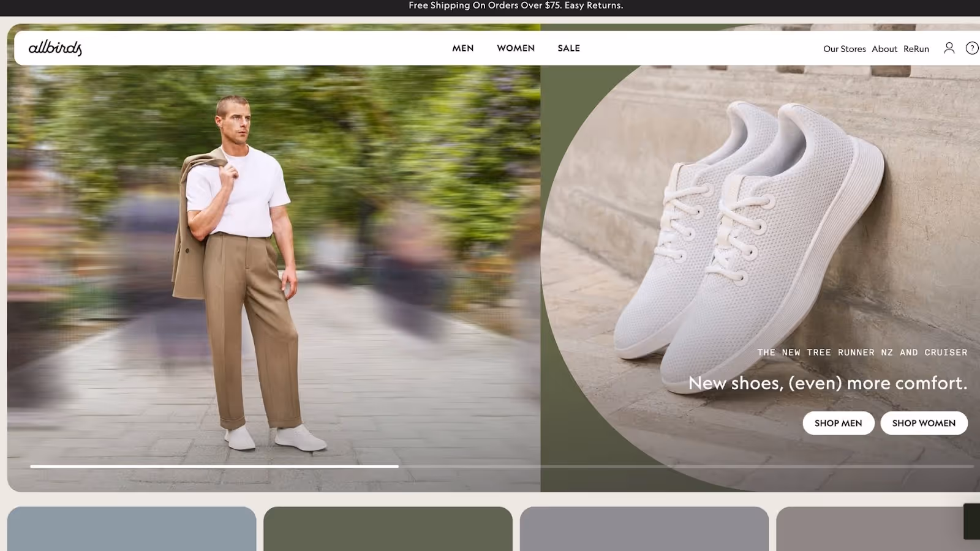Visit the Our Stores link
The height and width of the screenshot is (551, 980).
(x=844, y=49)
